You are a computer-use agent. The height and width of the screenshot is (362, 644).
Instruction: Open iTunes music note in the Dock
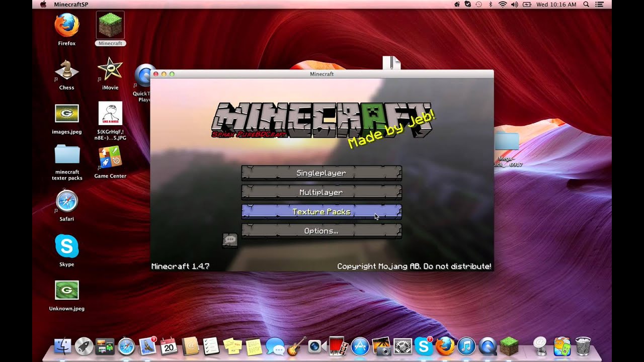pyautogui.click(x=466, y=346)
